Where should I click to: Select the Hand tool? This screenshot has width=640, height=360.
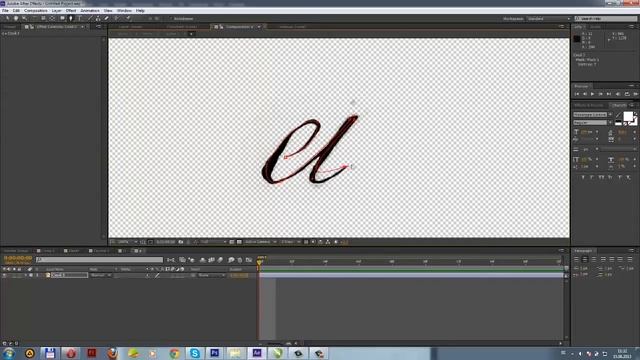[x=16, y=18]
